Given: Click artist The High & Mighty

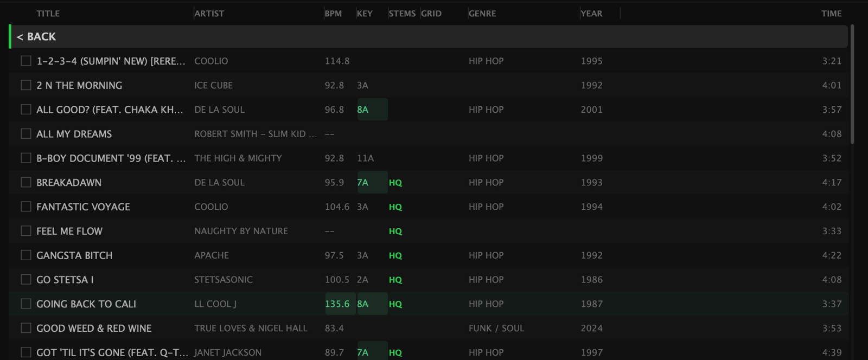Looking at the screenshot, I should coord(238,158).
